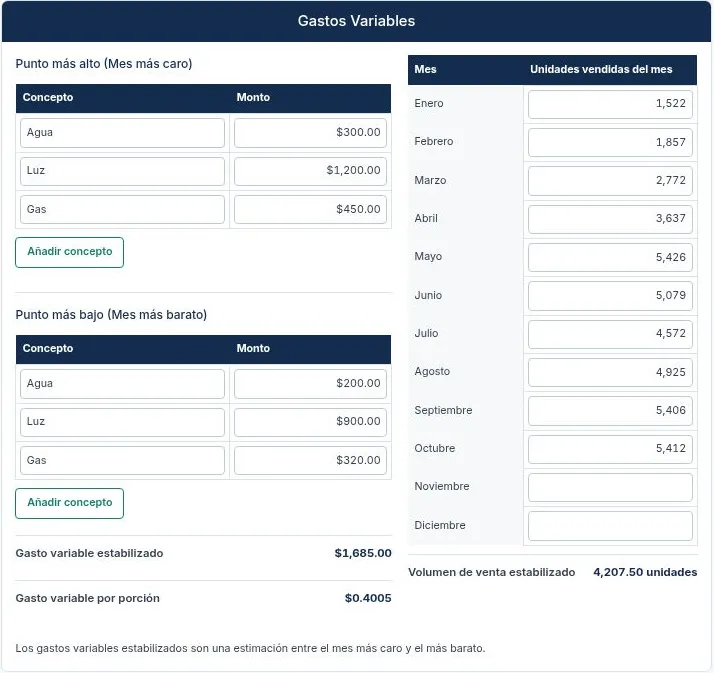The width and height of the screenshot is (714, 673).
Task: Click the 'Gasto variable estabilizado' label
Action: click(x=89, y=553)
